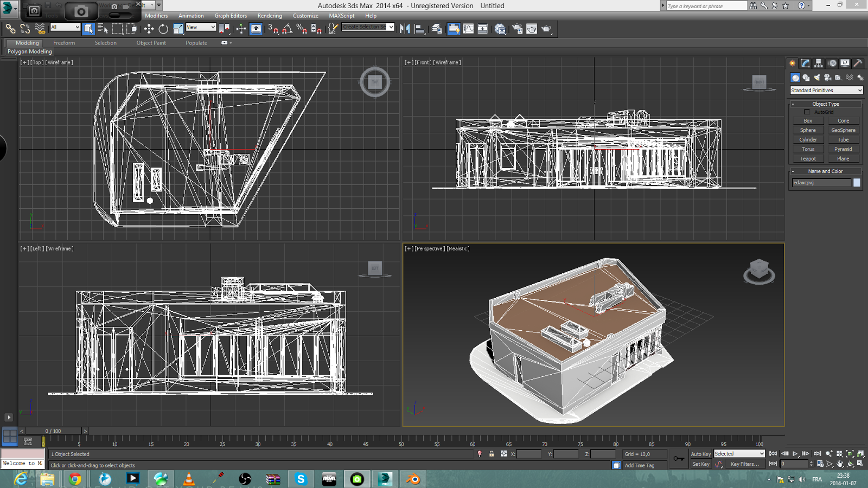Toggle Absolute/Offset transform type-in mode
The height and width of the screenshot is (488, 868).
(x=504, y=454)
